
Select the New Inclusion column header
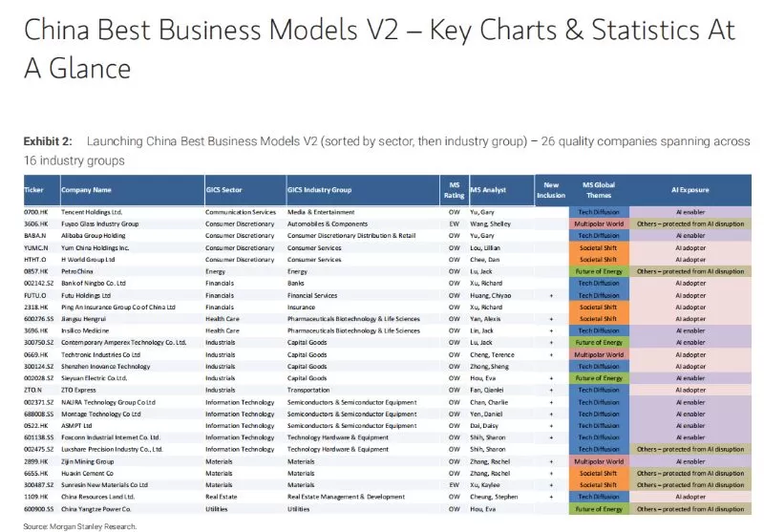point(551,189)
